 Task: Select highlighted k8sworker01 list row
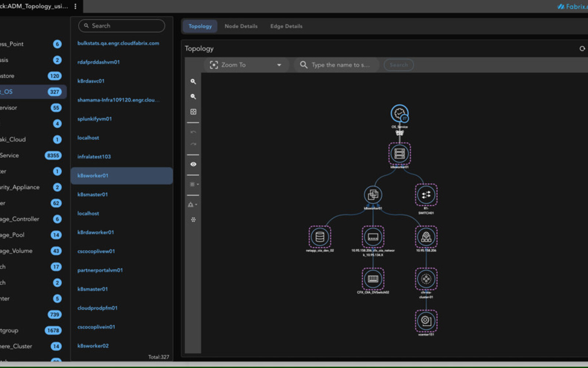[x=122, y=176]
